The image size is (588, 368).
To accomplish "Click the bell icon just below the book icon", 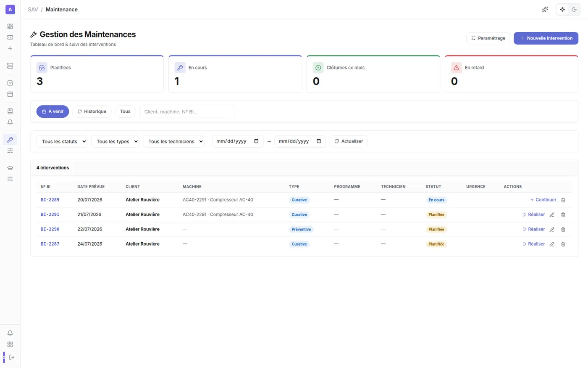I will pos(10,122).
